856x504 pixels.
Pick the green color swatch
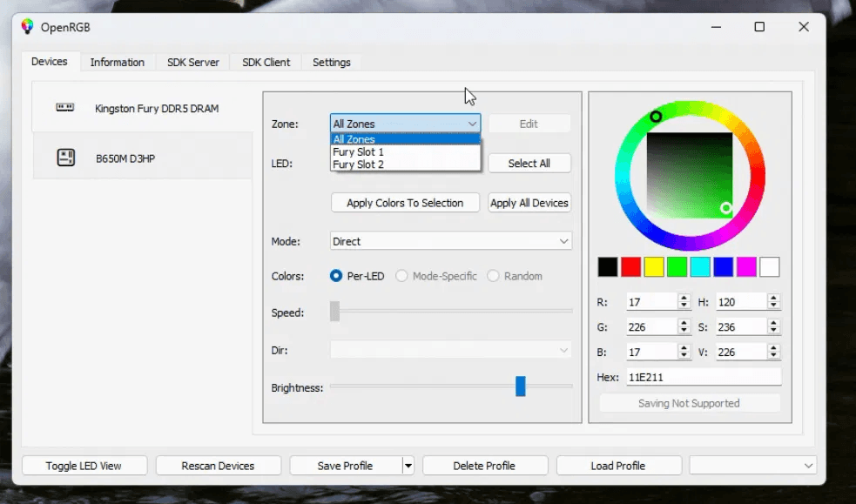coord(677,266)
